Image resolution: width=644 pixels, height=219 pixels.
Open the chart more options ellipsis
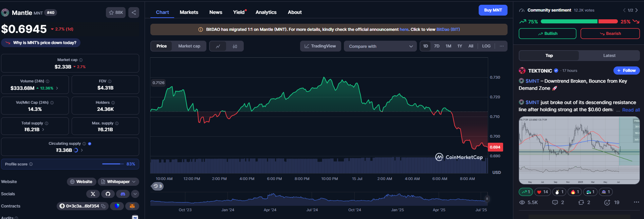point(502,46)
